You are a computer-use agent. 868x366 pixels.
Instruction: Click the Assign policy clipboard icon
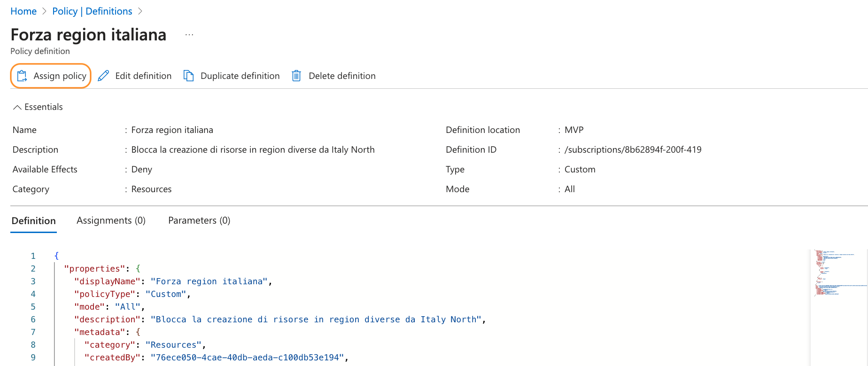22,76
